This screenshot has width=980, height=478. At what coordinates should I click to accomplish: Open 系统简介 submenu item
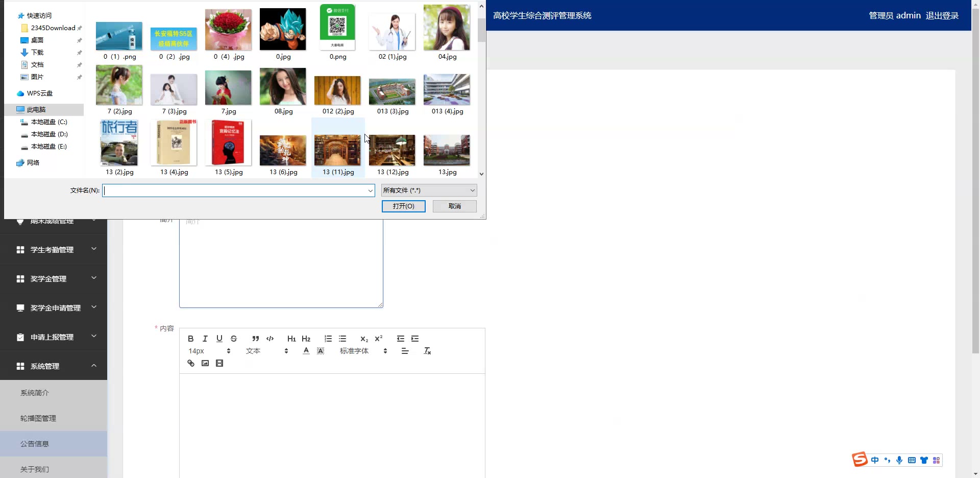click(x=54, y=393)
